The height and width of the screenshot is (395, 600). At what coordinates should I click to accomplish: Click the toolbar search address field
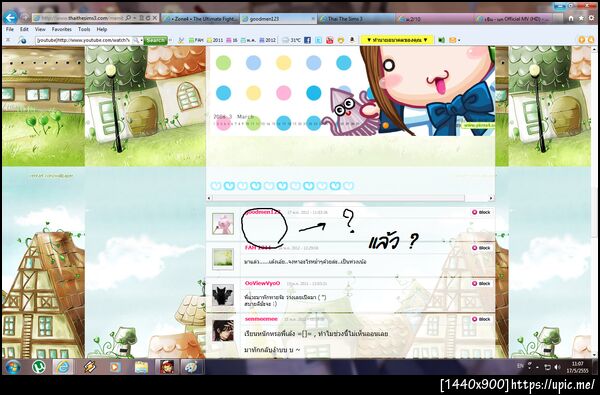click(84, 40)
